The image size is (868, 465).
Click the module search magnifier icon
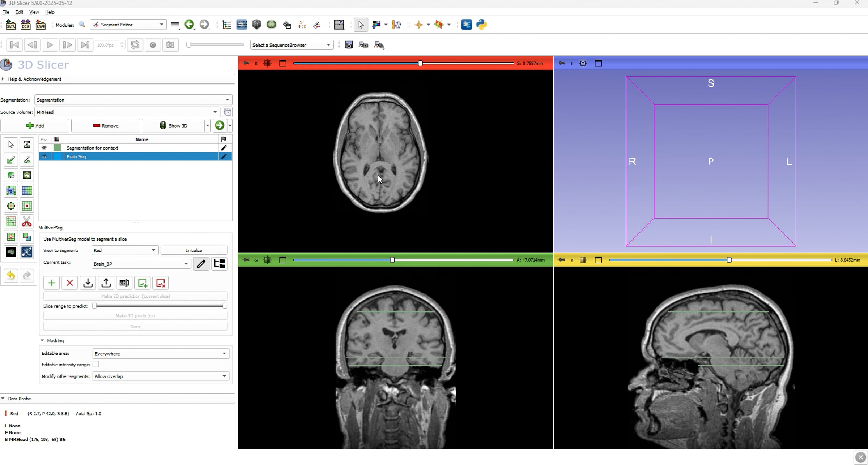click(x=82, y=25)
